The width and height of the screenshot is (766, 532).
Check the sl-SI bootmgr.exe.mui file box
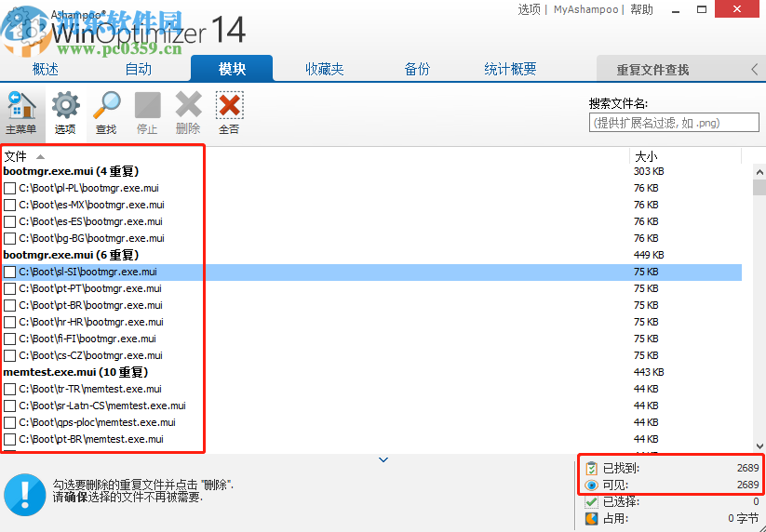pos(9,272)
